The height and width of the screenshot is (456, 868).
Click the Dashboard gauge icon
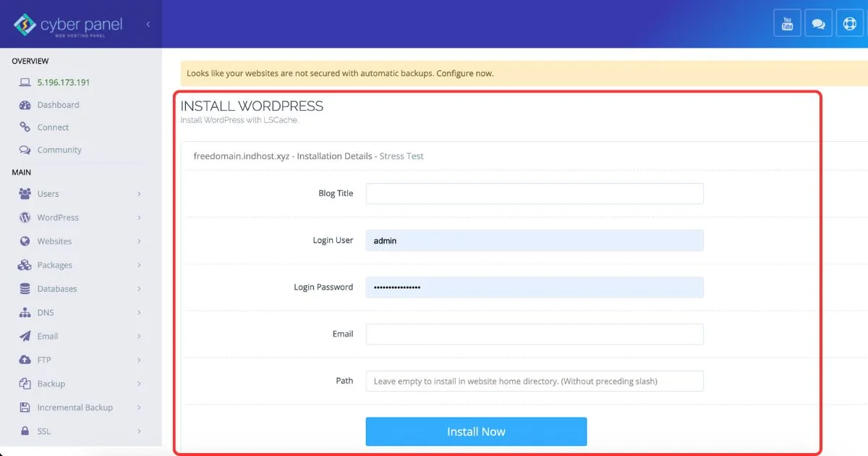click(25, 105)
